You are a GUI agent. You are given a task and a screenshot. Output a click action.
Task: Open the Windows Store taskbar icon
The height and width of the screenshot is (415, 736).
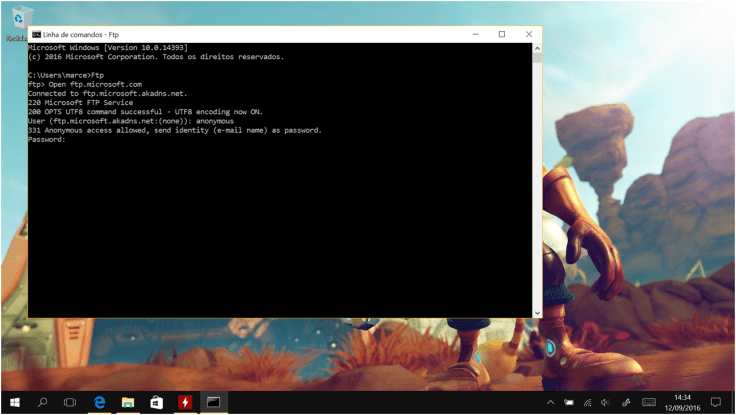[x=156, y=402]
